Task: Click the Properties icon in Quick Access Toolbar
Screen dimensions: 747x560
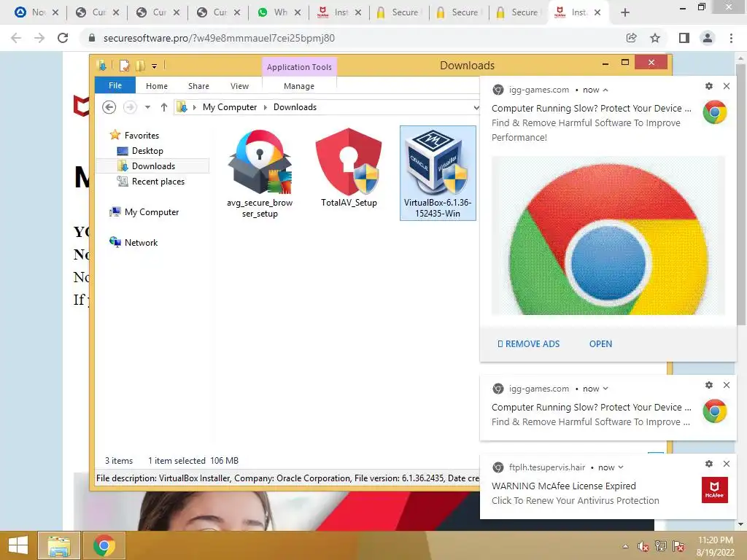Action: tap(124, 66)
